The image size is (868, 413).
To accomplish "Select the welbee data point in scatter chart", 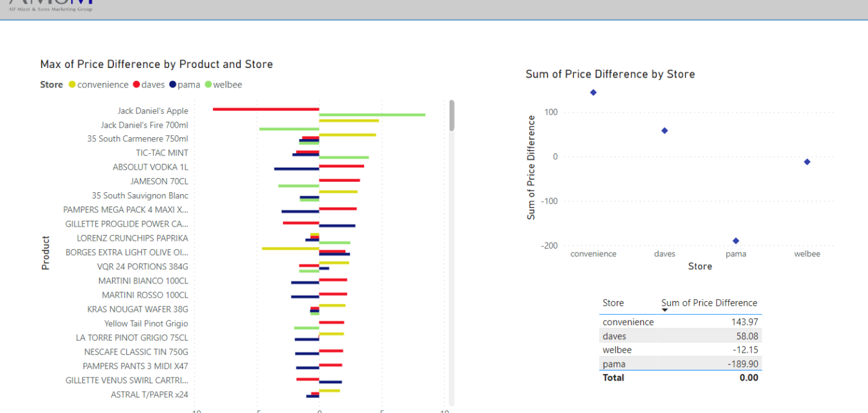I will pos(807,162).
